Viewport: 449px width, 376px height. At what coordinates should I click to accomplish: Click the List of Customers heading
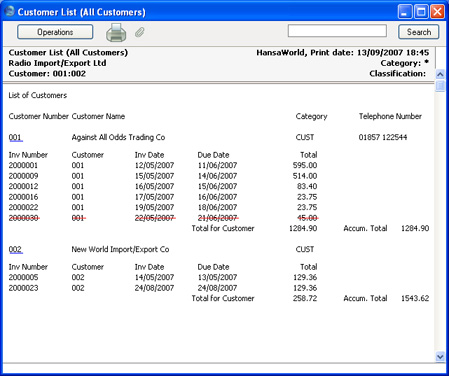(x=38, y=95)
